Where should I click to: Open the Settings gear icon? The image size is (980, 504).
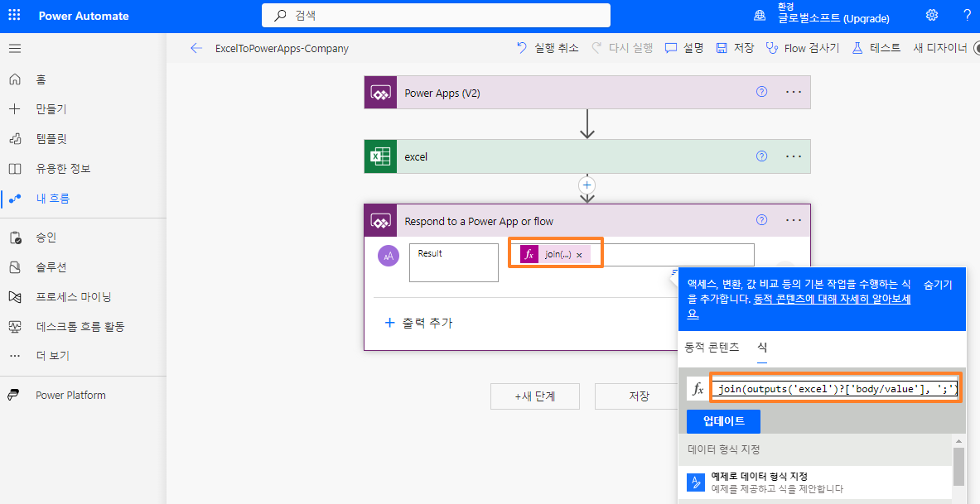932,16
